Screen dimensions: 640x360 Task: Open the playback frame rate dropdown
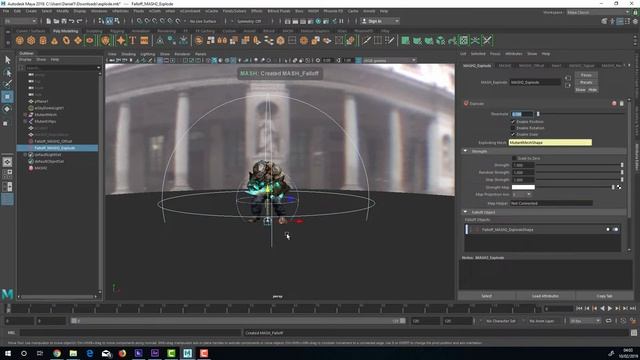[584, 321]
